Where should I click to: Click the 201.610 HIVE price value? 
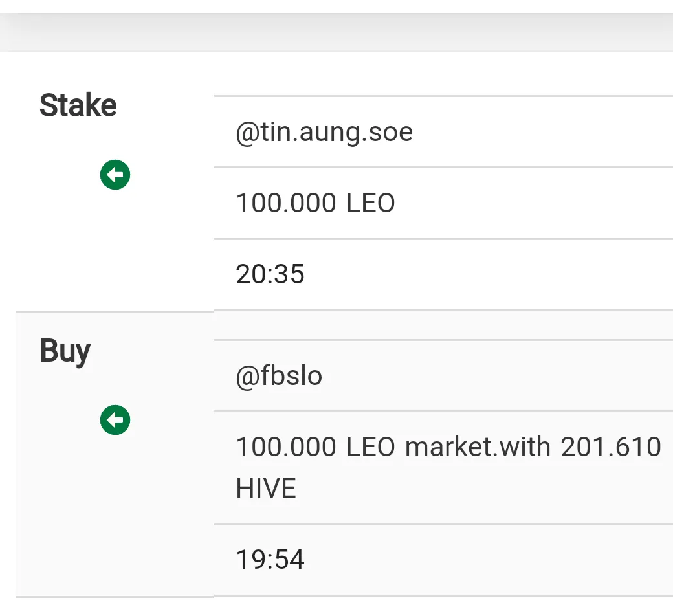448,467
